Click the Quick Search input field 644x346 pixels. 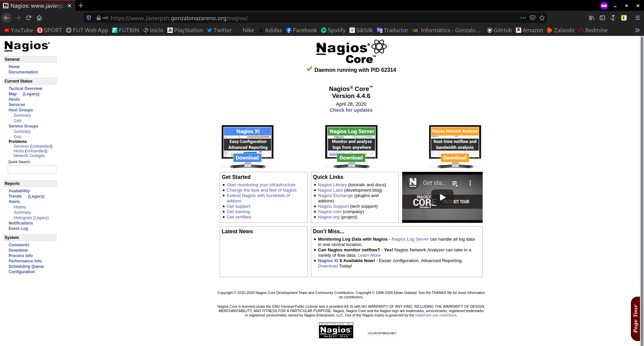(32, 169)
